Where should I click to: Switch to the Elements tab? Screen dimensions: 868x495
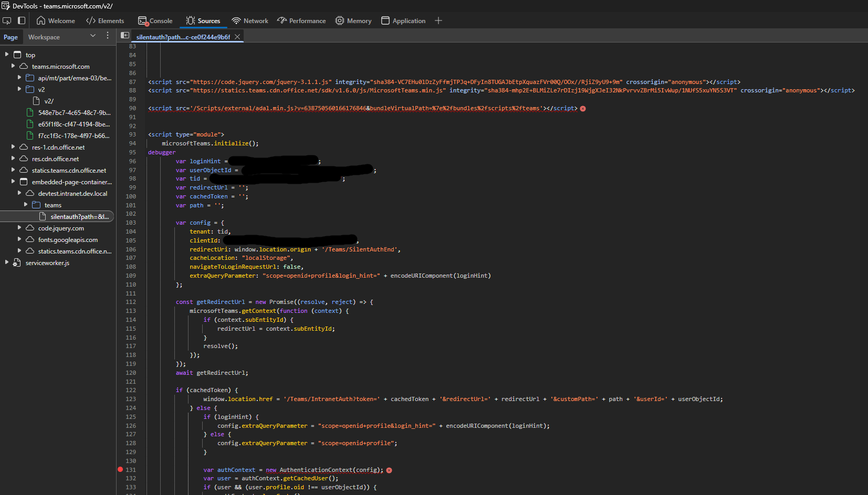105,21
